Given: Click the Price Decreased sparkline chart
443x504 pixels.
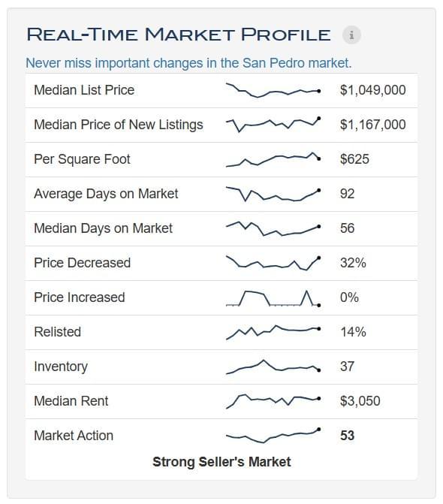Looking at the screenshot, I should pos(273,263).
